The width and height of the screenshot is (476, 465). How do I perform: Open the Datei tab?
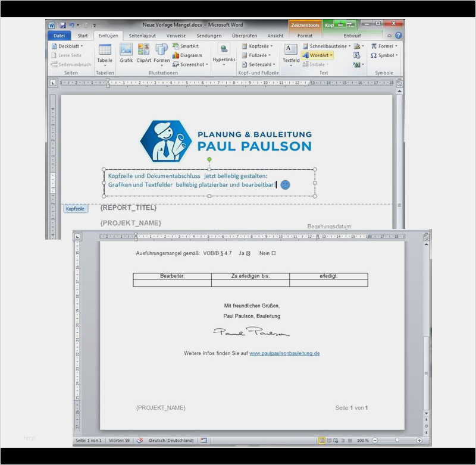(x=59, y=36)
